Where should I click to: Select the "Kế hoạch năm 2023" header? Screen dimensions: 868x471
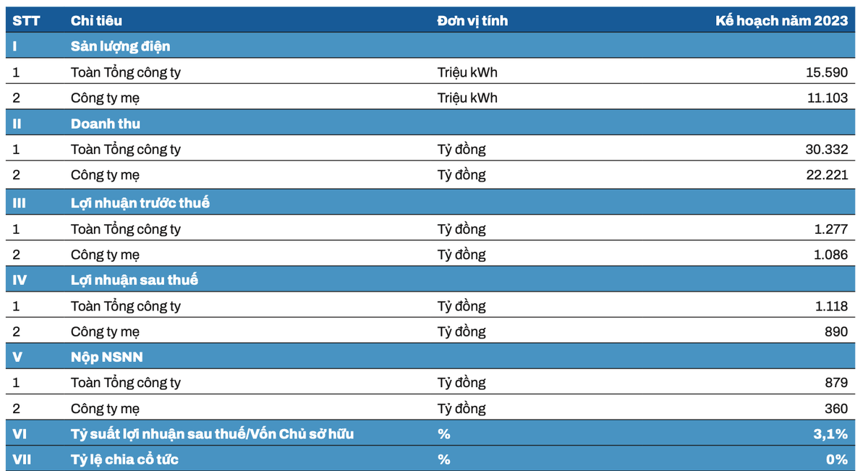tap(781, 20)
